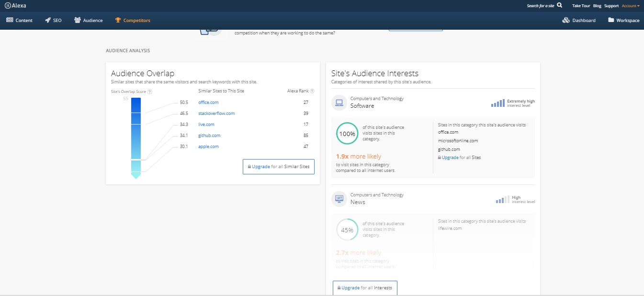
Task: Click Alexa Rank value 39
Action: [305, 114]
